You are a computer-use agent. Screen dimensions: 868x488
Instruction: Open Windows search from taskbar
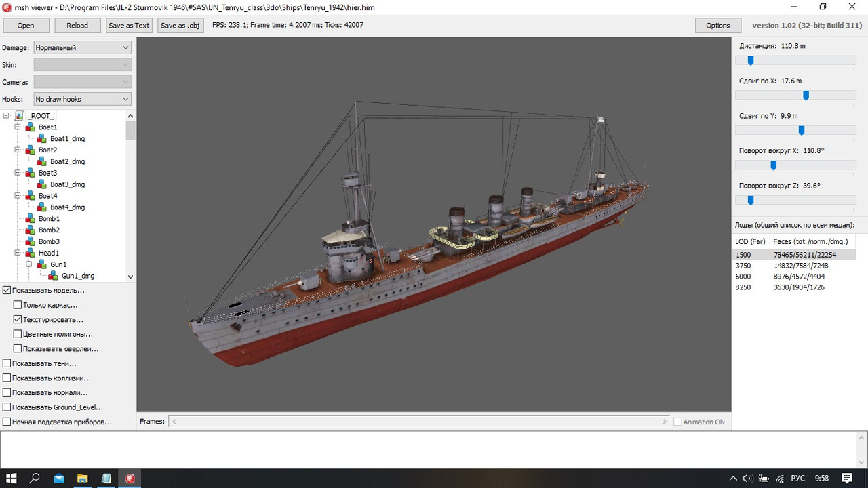click(35, 478)
